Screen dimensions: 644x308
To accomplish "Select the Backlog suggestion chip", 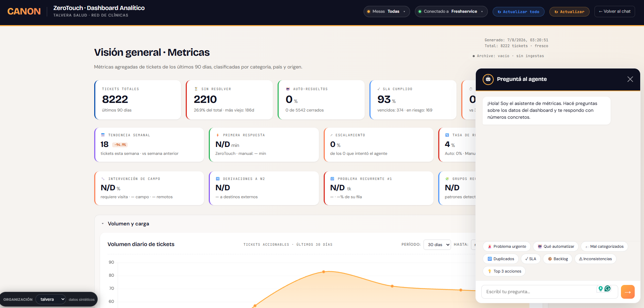I will pos(558,259).
